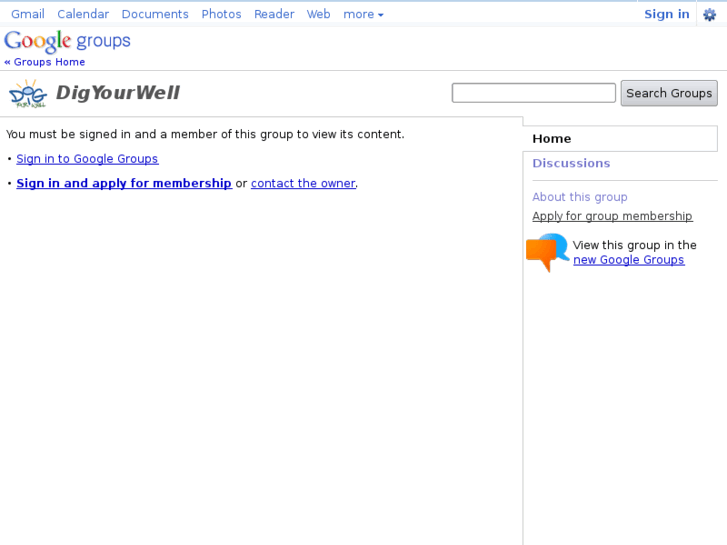Select the Home tab in sidebar
This screenshot has height=545, width=727.
[620, 139]
